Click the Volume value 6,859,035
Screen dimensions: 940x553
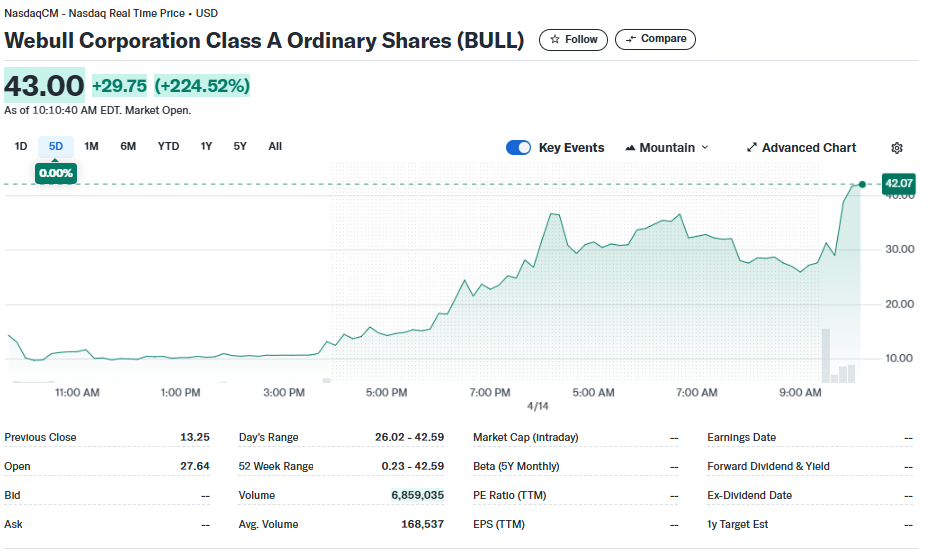click(418, 495)
